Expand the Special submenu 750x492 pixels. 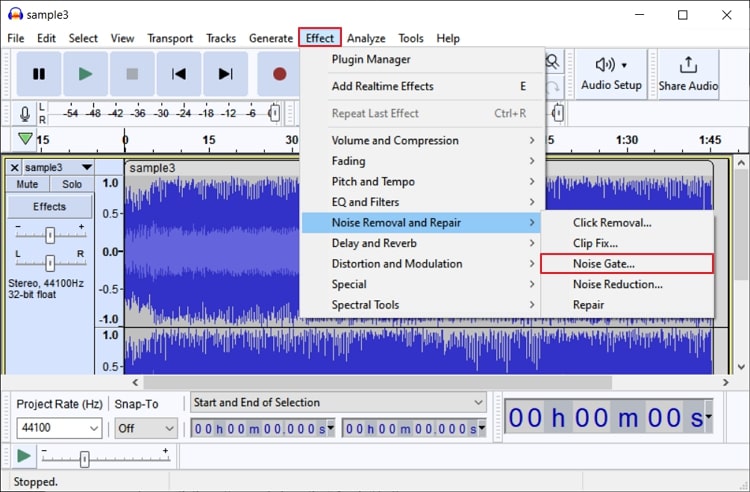tap(423, 284)
